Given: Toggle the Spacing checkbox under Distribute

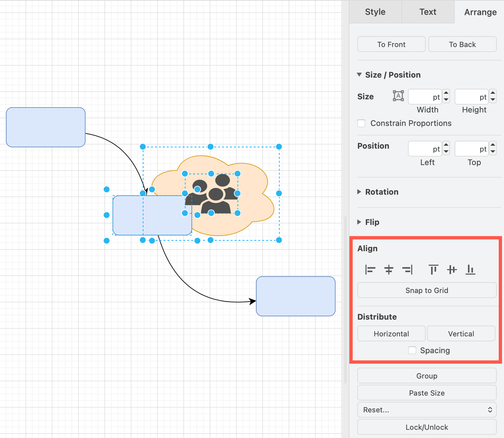Looking at the screenshot, I should point(412,350).
